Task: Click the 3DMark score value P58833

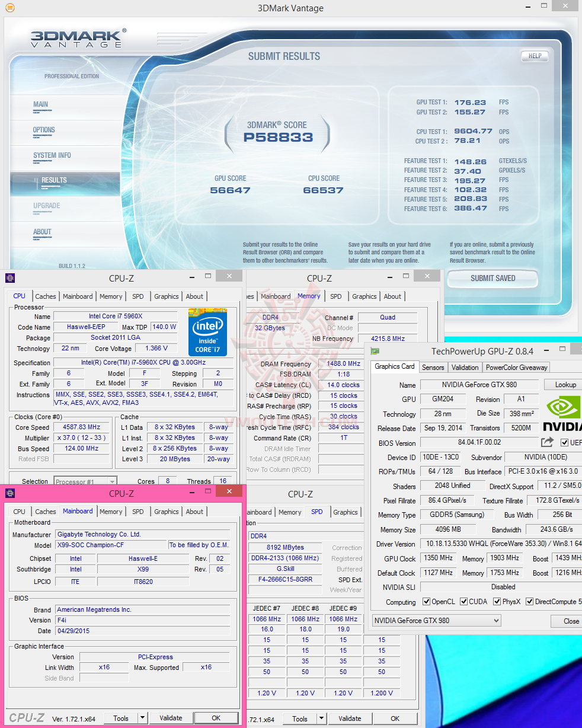Action: coord(278,138)
